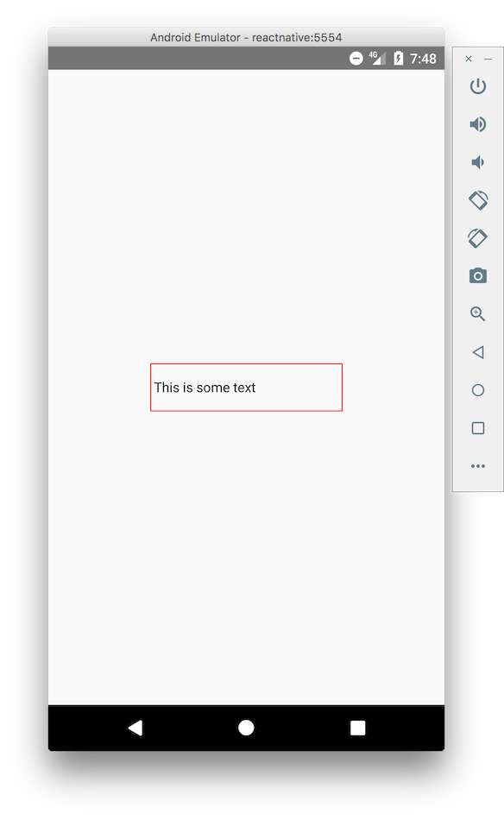Close the emulator using the sidebar X

[x=469, y=59]
